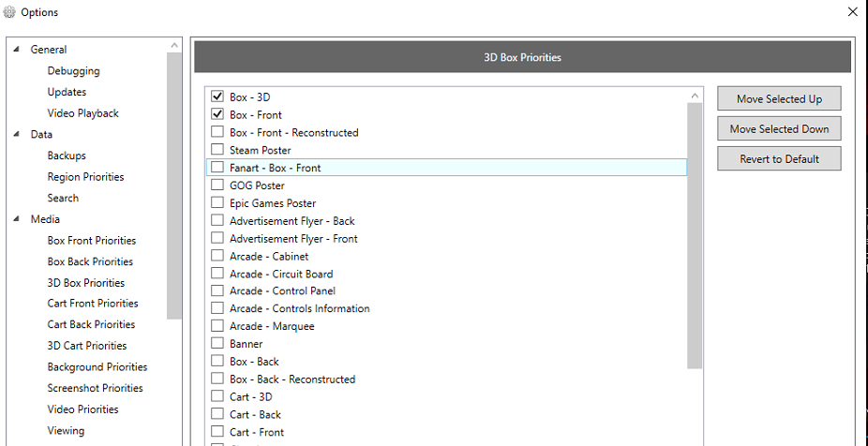Uncheck the Box - Front checkbox
868x446 pixels.
pyautogui.click(x=217, y=114)
